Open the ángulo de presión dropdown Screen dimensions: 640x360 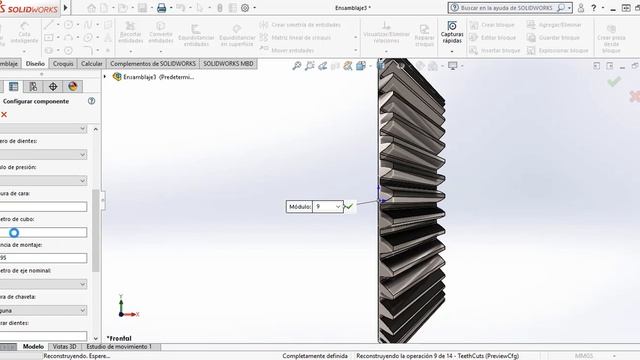(x=83, y=180)
